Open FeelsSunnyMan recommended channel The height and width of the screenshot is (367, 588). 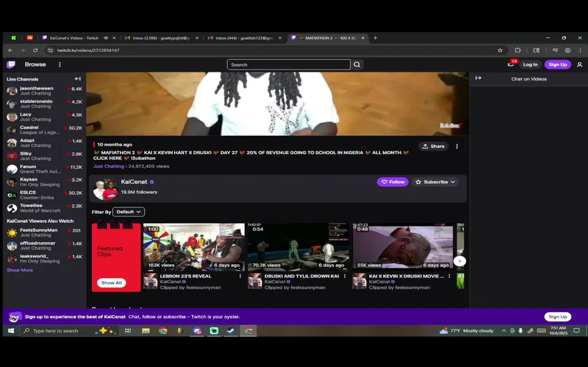pyautogui.click(x=44, y=232)
